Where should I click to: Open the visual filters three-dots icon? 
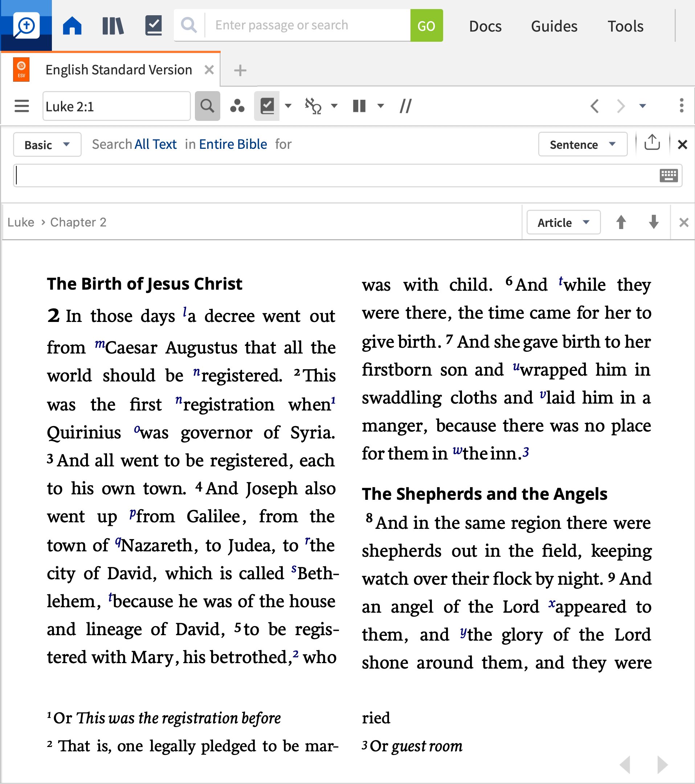point(237,106)
